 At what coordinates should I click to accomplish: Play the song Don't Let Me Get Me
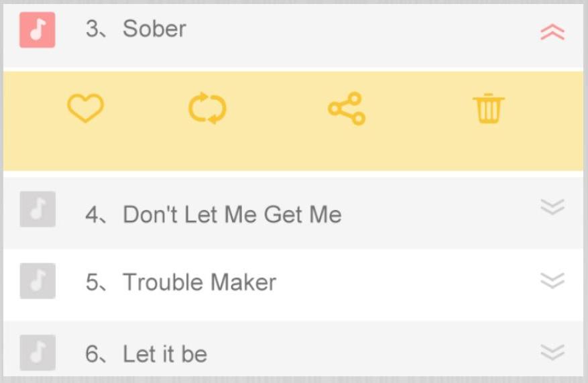click(232, 215)
